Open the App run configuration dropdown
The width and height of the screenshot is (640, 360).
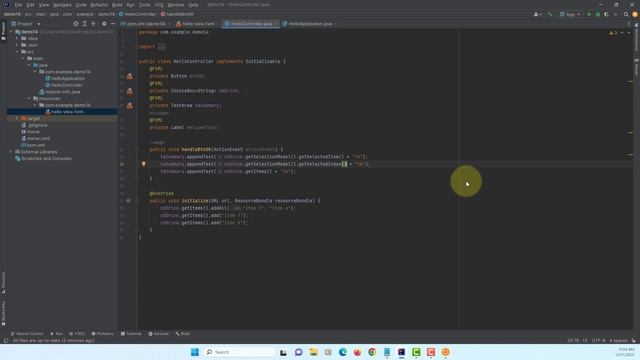(570, 14)
